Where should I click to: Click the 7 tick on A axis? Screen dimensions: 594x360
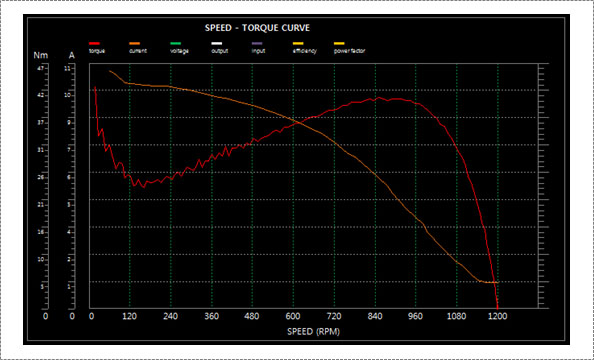coord(69,150)
